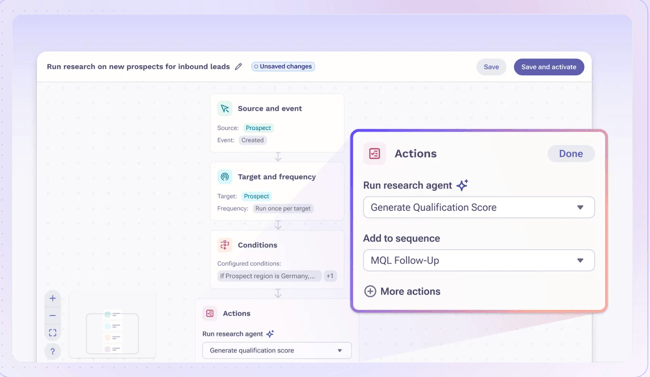Show the +1 additional condition badge
The image size is (650, 377).
coord(330,276)
